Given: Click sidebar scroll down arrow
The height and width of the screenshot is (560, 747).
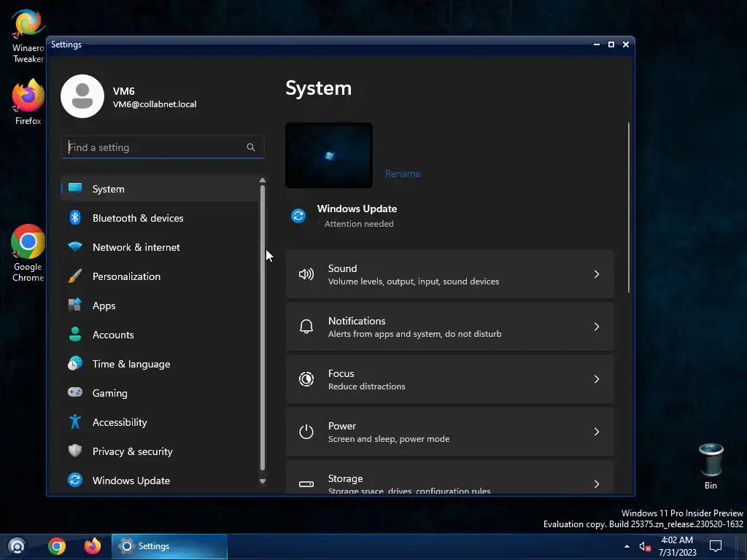Looking at the screenshot, I should coord(263,481).
